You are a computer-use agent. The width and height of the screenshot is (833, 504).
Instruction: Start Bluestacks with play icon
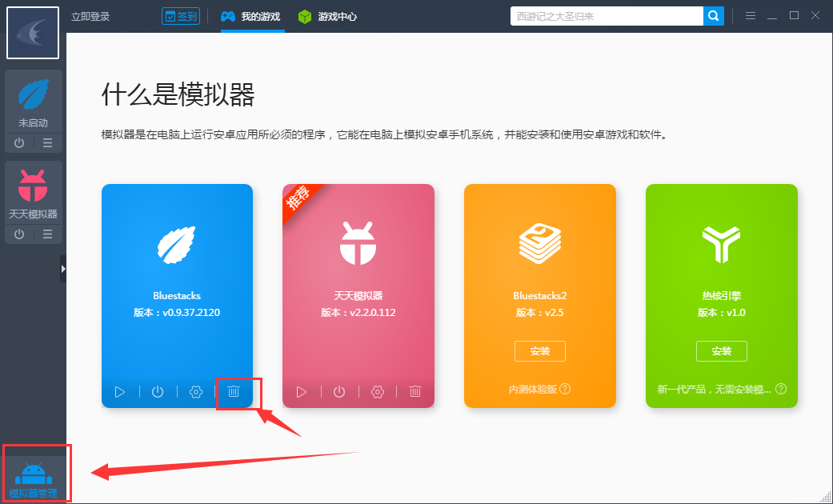click(120, 392)
